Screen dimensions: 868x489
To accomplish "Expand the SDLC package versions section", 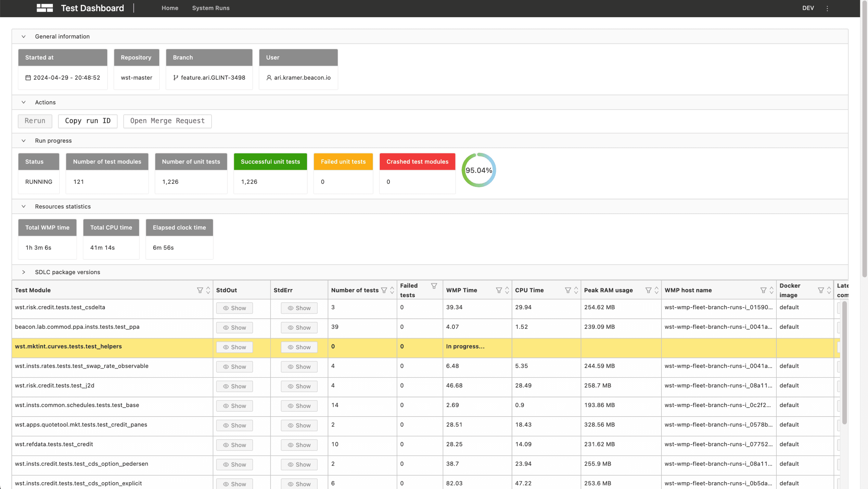I will (x=24, y=272).
